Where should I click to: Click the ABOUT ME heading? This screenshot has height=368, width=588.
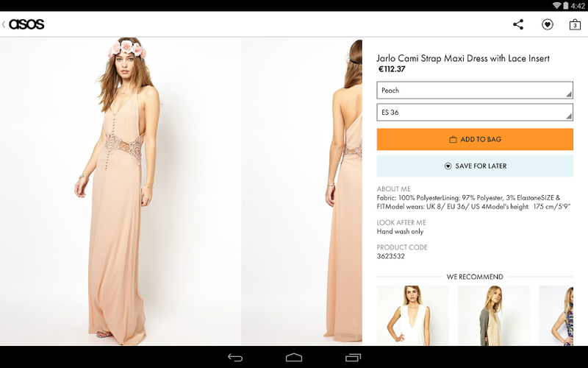394,189
